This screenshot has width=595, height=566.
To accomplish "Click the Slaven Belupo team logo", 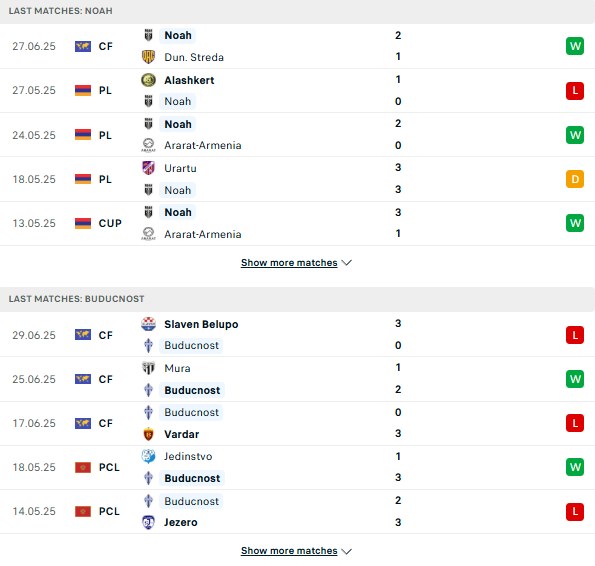I will coord(148,324).
